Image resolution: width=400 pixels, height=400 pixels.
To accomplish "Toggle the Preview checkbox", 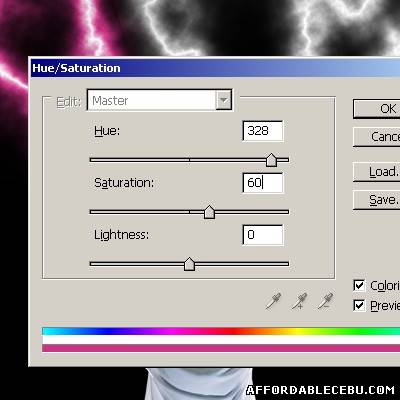I will point(359,305).
